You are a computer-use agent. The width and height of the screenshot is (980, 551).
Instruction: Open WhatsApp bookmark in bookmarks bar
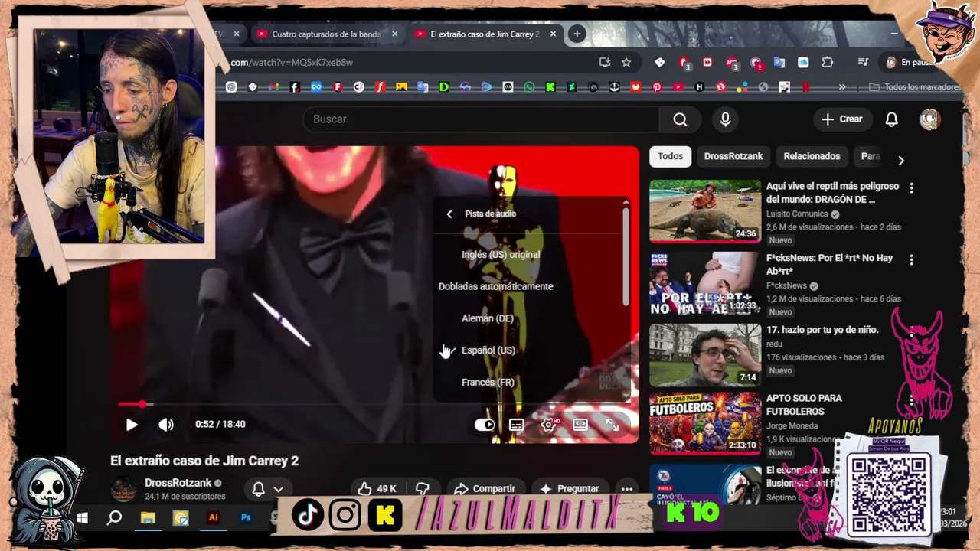click(529, 87)
